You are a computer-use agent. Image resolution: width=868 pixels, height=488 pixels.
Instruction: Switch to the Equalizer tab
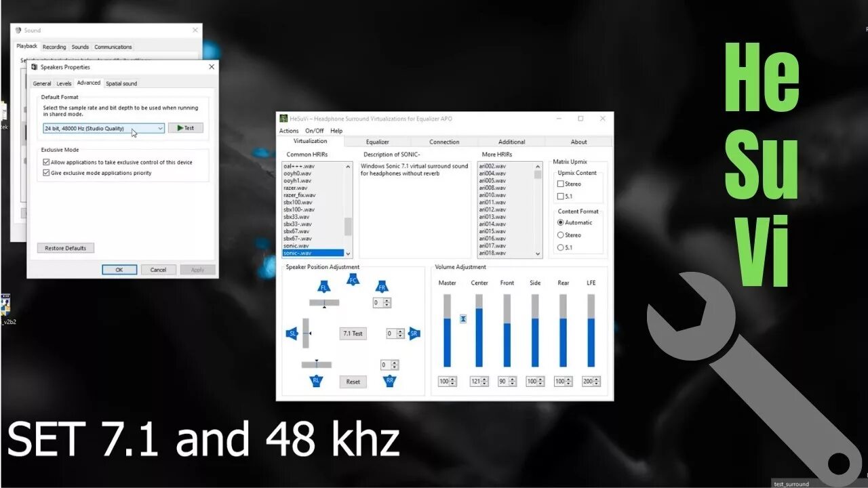point(378,142)
